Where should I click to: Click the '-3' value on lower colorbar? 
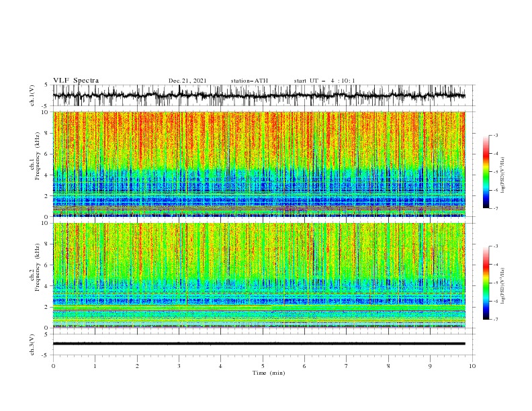pos(495,246)
